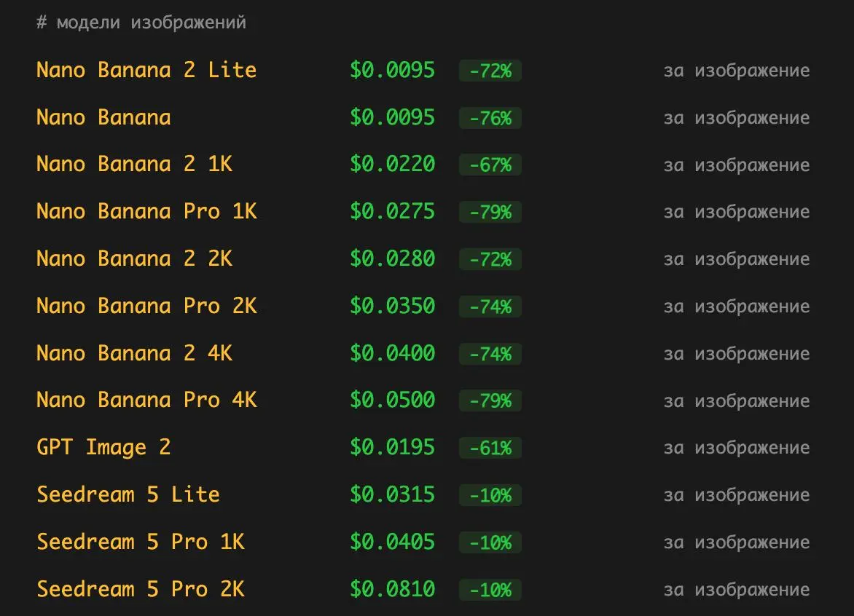Select the $0.0810 price value

(392, 590)
